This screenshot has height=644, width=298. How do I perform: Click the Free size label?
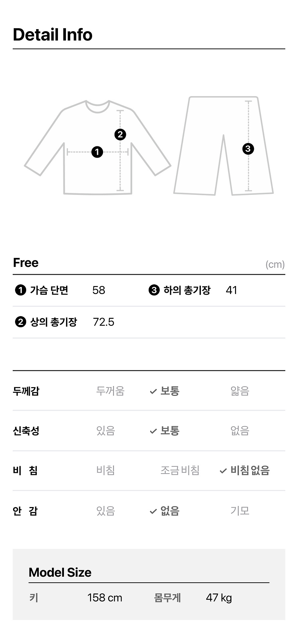(26, 263)
